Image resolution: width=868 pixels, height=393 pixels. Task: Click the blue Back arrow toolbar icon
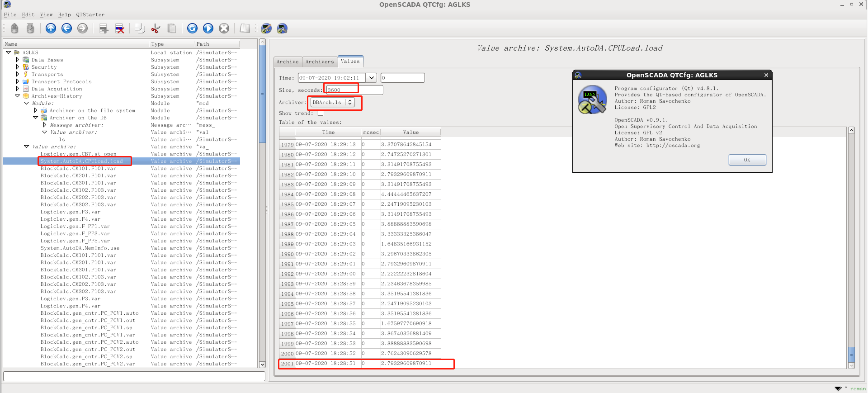coord(66,28)
